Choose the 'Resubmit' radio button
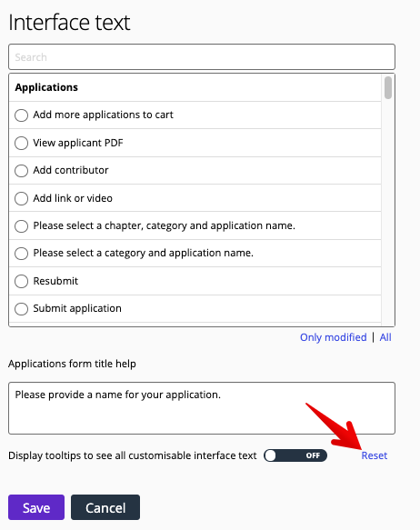The height and width of the screenshot is (530, 420). (21, 281)
